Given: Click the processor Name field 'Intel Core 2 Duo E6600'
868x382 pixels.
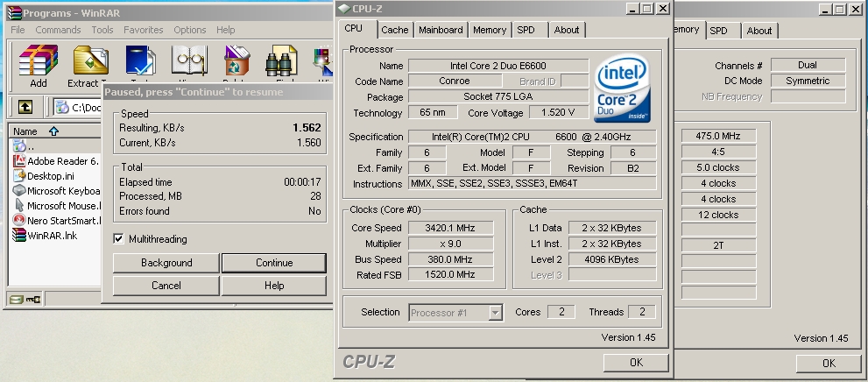Looking at the screenshot, I should pos(498,66).
